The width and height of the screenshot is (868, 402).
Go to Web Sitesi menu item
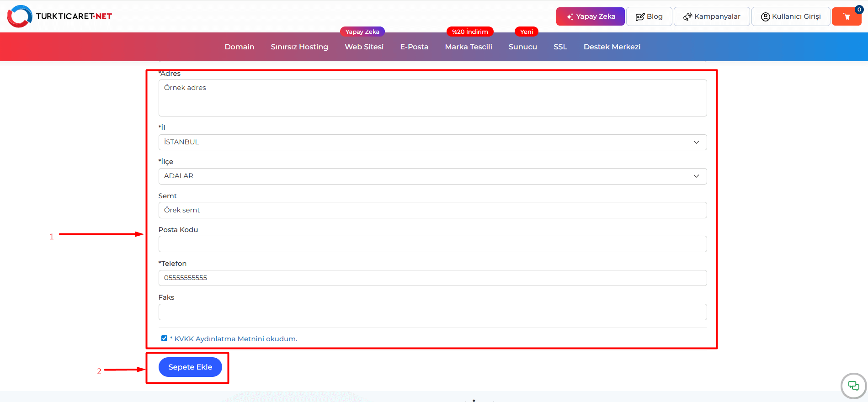pos(364,47)
